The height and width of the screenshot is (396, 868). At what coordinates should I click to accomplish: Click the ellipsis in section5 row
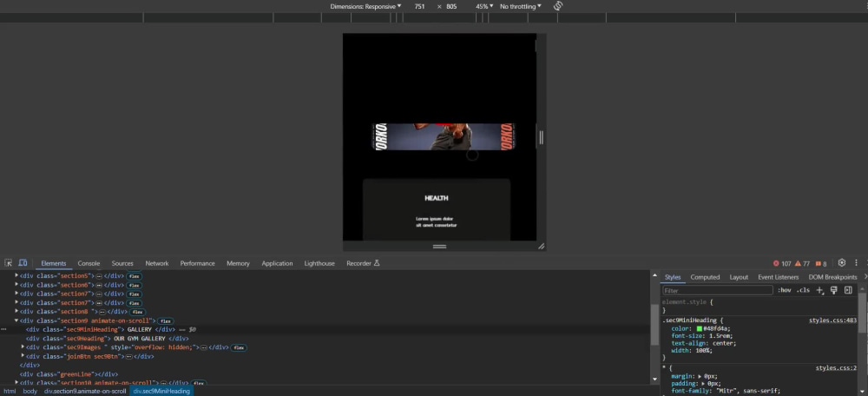[x=99, y=276]
